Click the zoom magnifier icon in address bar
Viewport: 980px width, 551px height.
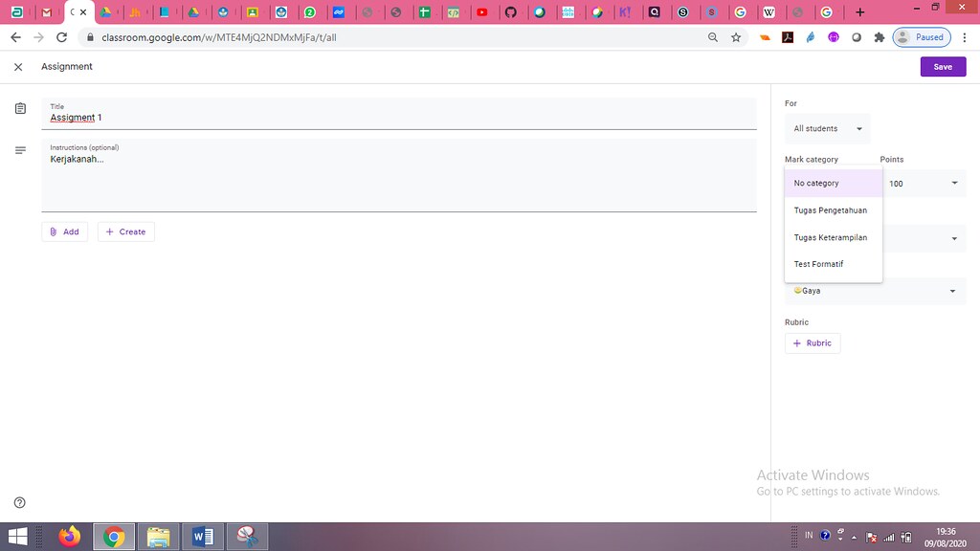click(712, 37)
